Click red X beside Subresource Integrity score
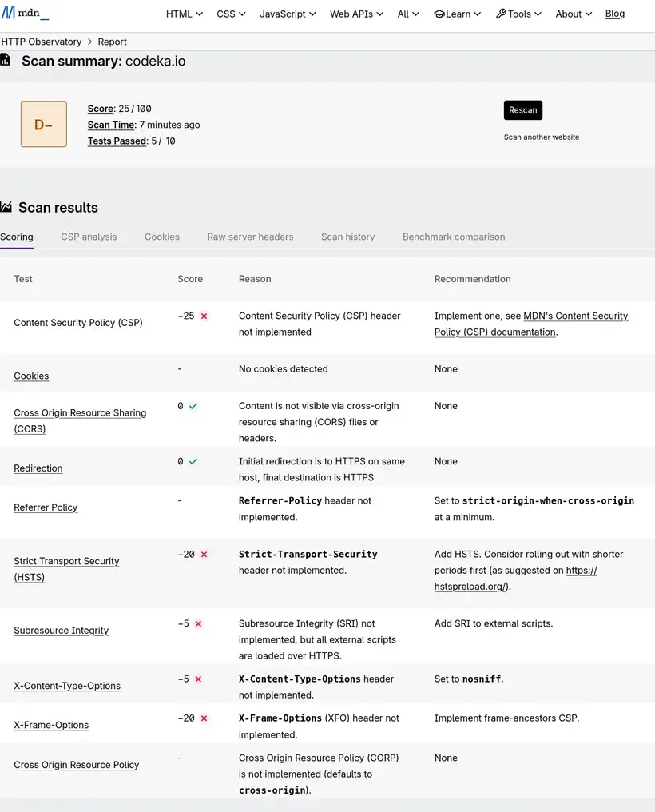Screen dimensions: 655x812 [198, 624]
